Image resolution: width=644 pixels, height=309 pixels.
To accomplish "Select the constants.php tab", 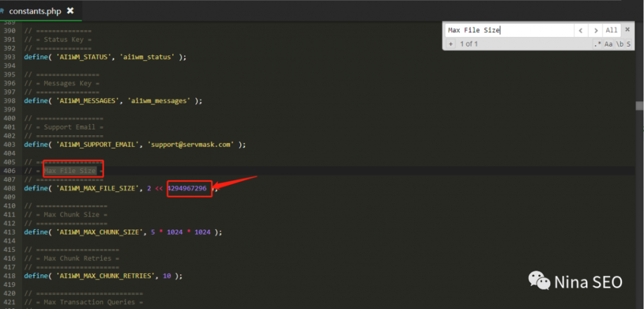I will [40, 11].
